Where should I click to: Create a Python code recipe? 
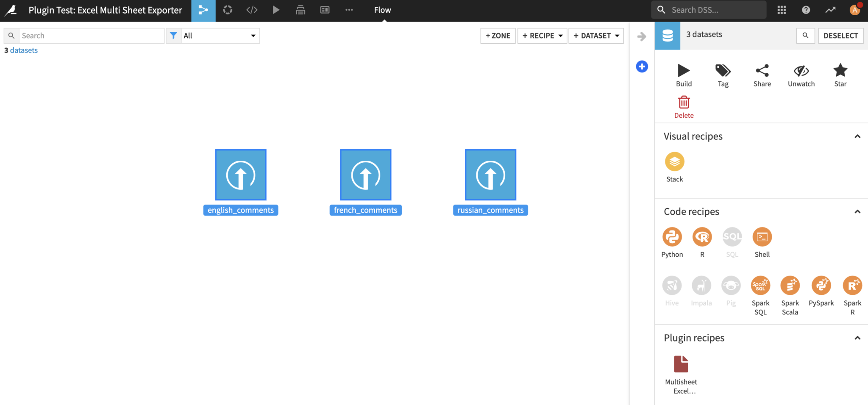(x=672, y=237)
